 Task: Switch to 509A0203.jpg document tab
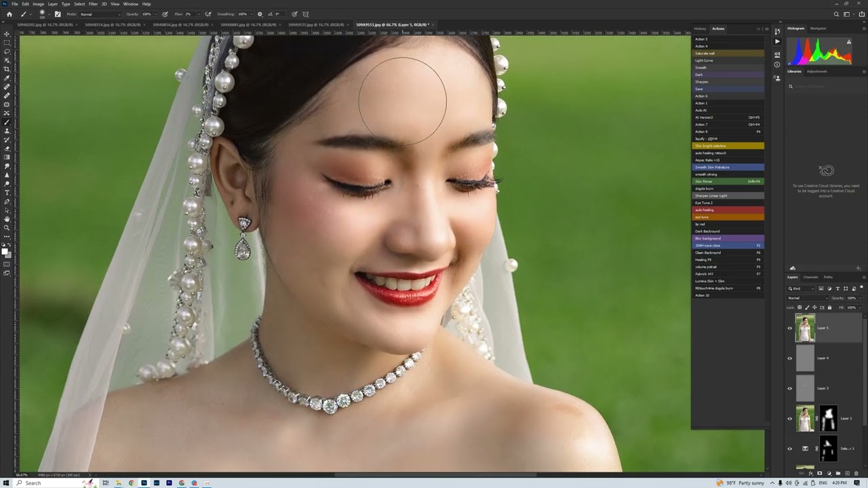tap(45, 24)
